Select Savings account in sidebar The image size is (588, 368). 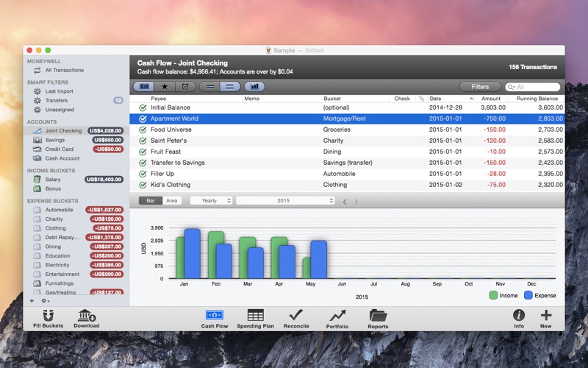(x=54, y=140)
